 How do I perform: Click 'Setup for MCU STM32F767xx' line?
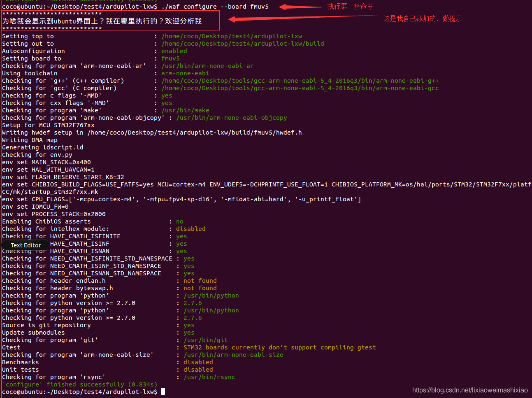point(48,125)
